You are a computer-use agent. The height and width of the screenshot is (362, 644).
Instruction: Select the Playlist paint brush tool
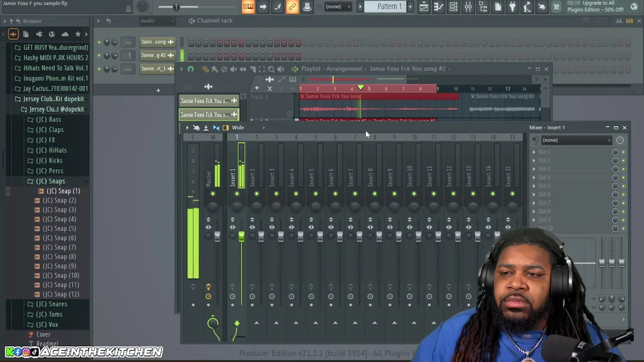(215, 69)
